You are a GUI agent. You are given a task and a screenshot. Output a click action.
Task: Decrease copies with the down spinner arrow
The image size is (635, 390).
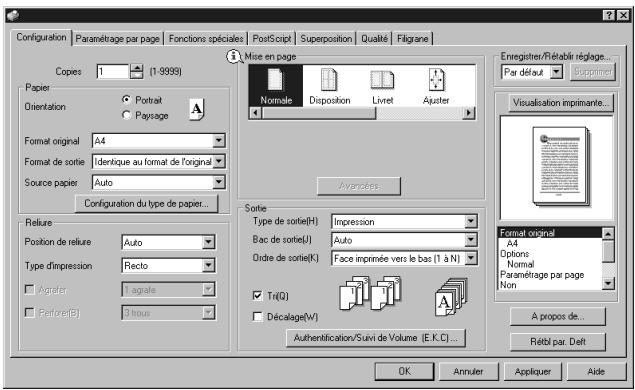(137, 75)
